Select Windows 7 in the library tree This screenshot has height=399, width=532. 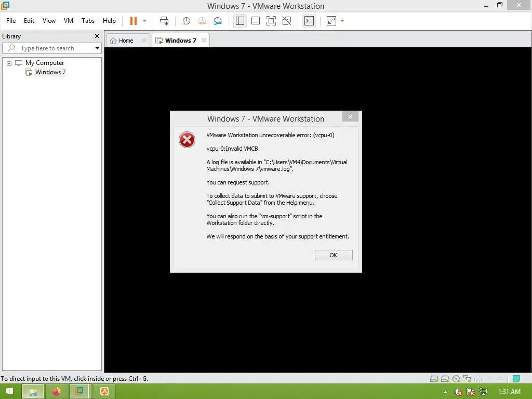pyautogui.click(x=50, y=72)
